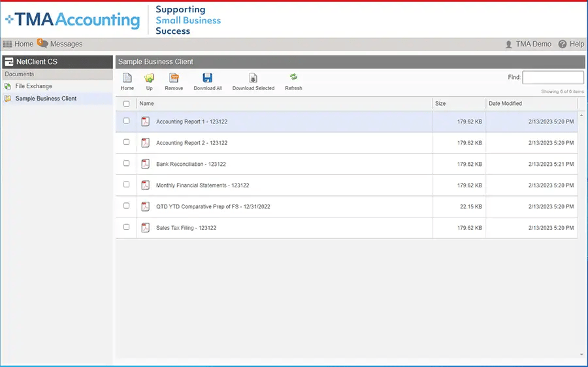The image size is (588, 367).
Task: Click the NetClient CS header icon
Action: 9,62
